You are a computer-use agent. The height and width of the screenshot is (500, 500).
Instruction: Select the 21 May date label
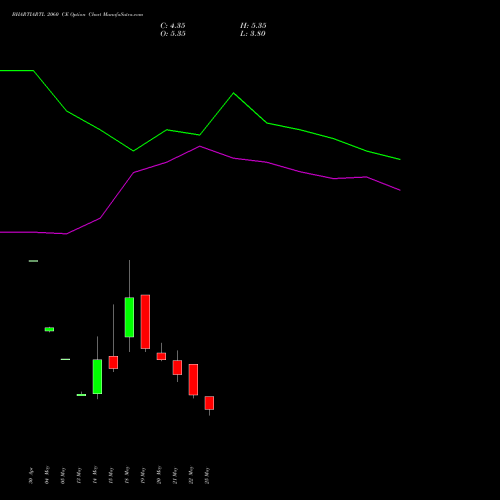click(175, 476)
